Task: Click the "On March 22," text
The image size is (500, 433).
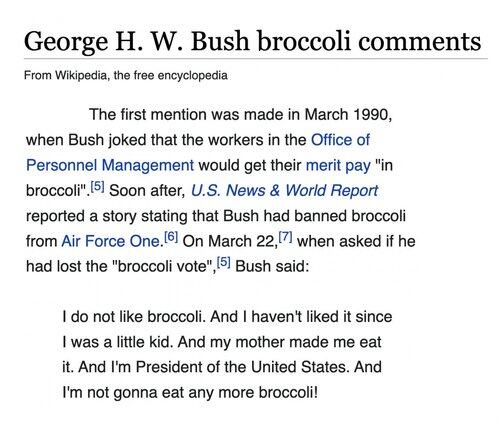Action: [x=230, y=241]
